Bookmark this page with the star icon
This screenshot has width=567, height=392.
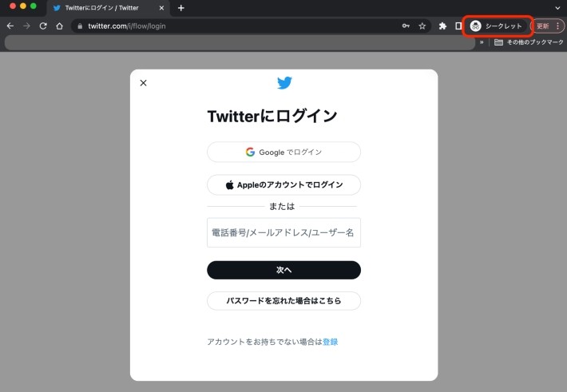tap(422, 26)
